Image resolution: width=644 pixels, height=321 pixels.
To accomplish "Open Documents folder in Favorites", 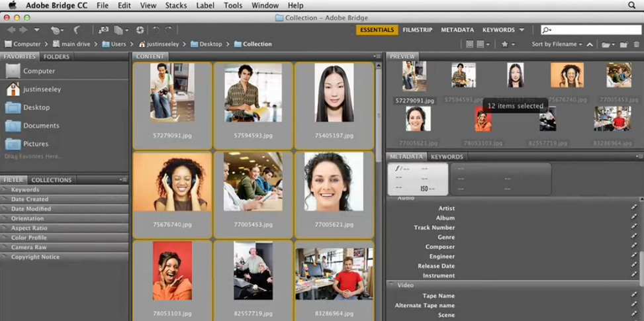I will coord(32,126).
